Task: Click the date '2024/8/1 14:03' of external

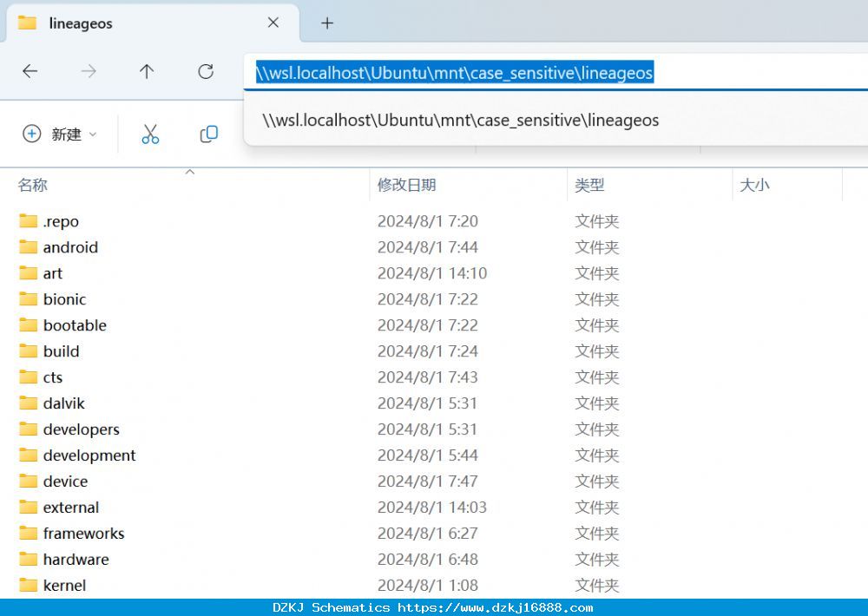Action: point(432,507)
